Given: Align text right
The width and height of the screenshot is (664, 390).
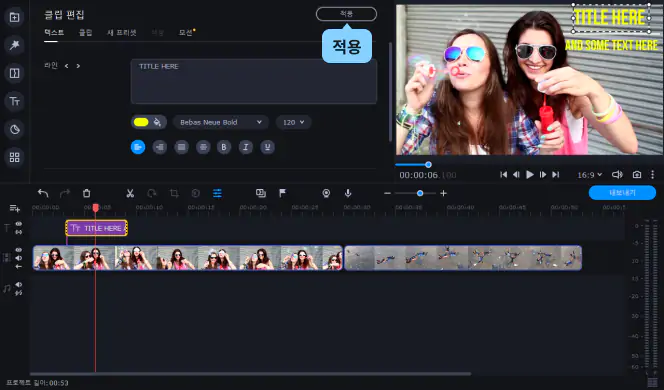Looking at the screenshot, I should (x=160, y=147).
